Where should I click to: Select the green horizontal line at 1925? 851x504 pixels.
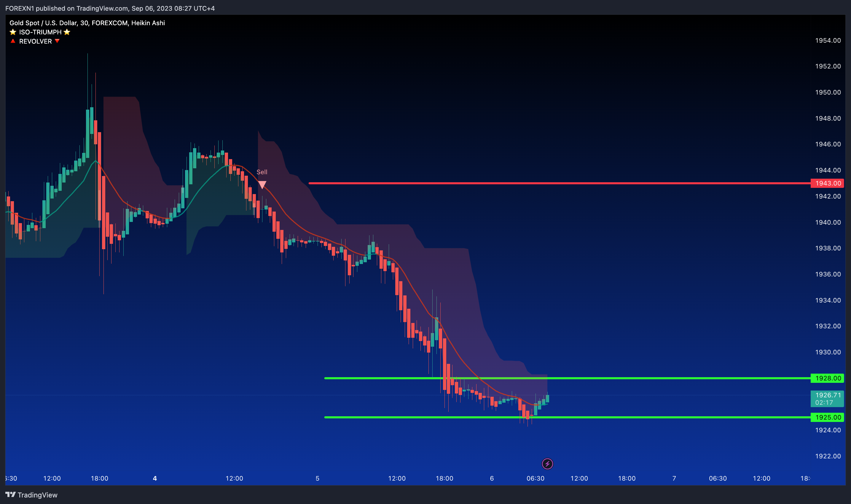point(567,417)
